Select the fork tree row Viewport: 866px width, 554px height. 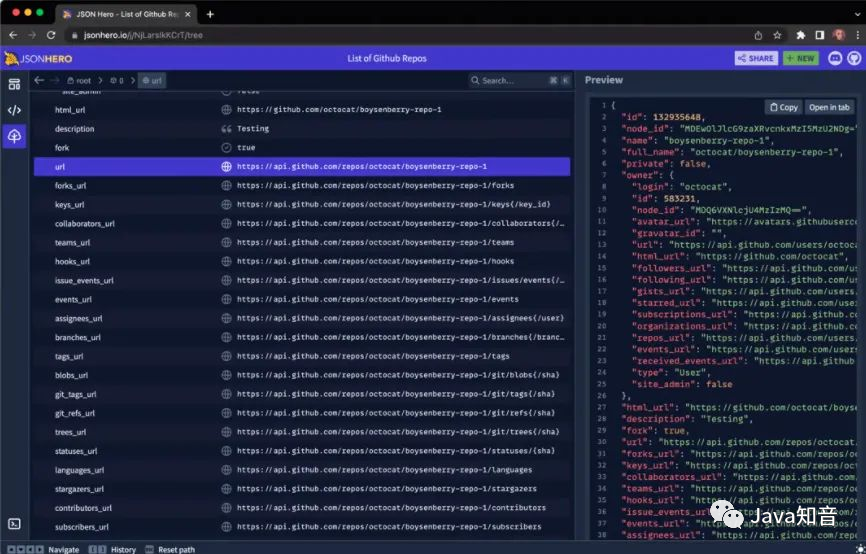(x=302, y=147)
